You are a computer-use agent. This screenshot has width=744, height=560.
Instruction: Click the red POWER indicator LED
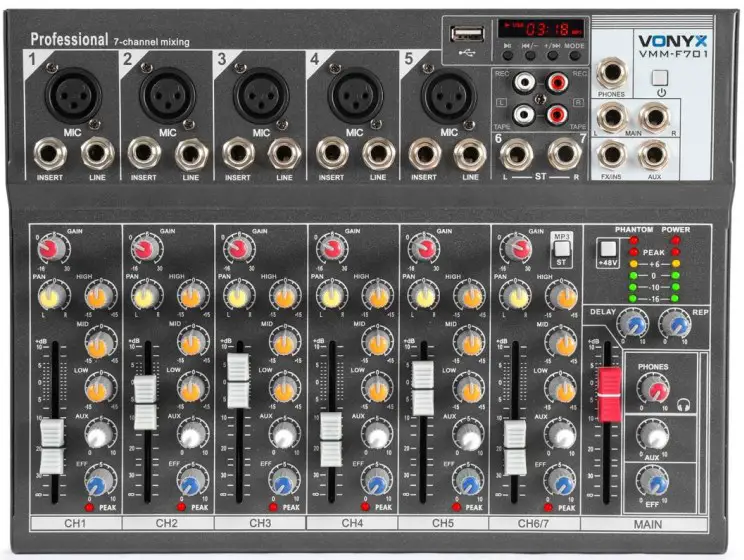675,240
